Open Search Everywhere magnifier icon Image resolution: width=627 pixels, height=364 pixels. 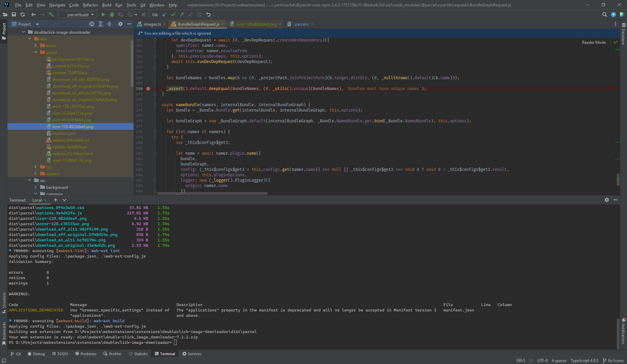pos(604,14)
